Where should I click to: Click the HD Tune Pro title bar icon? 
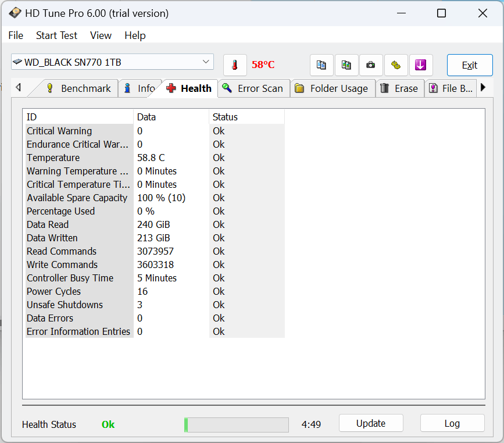coord(15,13)
